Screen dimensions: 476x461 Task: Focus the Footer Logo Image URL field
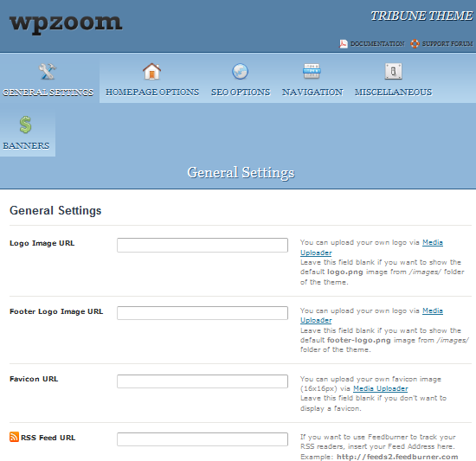click(x=203, y=313)
